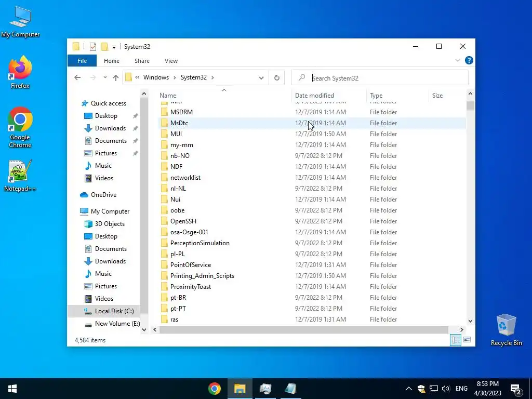
Task: Select the MsDtc folder
Action: click(312, 123)
